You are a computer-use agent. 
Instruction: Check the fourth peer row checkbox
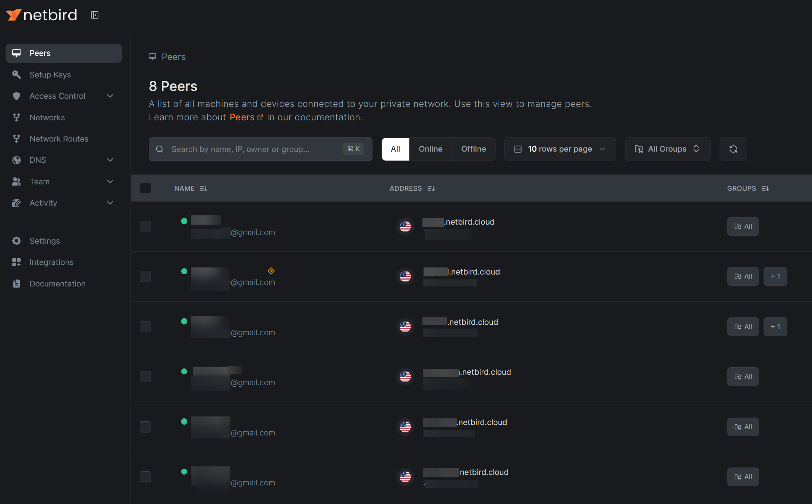(x=145, y=377)
